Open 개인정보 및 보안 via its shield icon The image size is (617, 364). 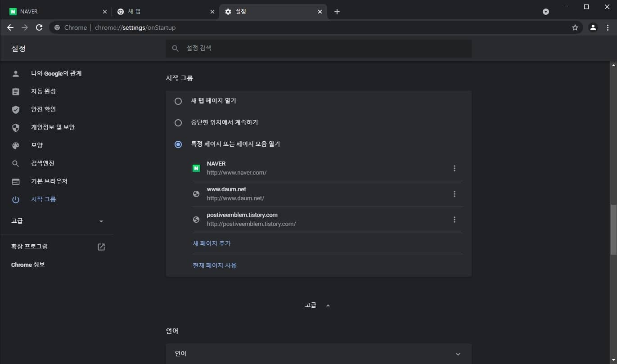(16, 127)
